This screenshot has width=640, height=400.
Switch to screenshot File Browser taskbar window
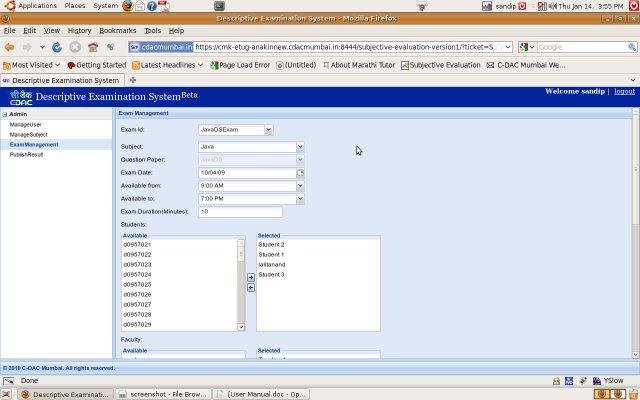[x=163, y=394]
